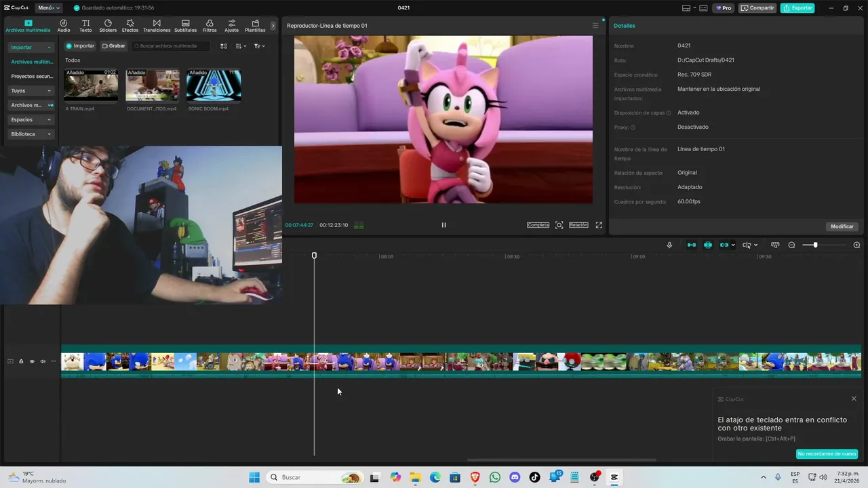The width and height of the screenshot is (868, 488).
Task: Click the Relación aspect ratio button
Action: [578, 225]
